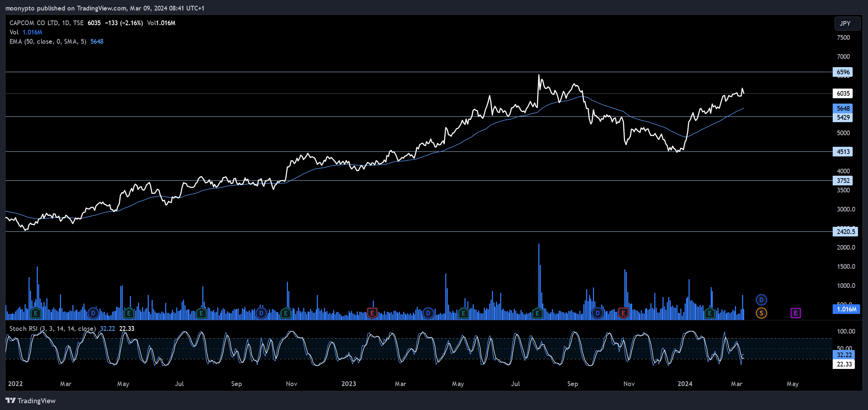The image size is (868, 410).
Task: Click the D dividend marker near late September 2023
Action: 598,313
